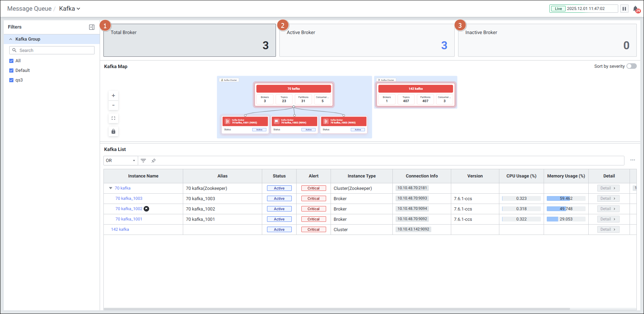Uncheck the All Kafka group checkbox
Viewport: 644px width, 314px height.
pos(11,61)
